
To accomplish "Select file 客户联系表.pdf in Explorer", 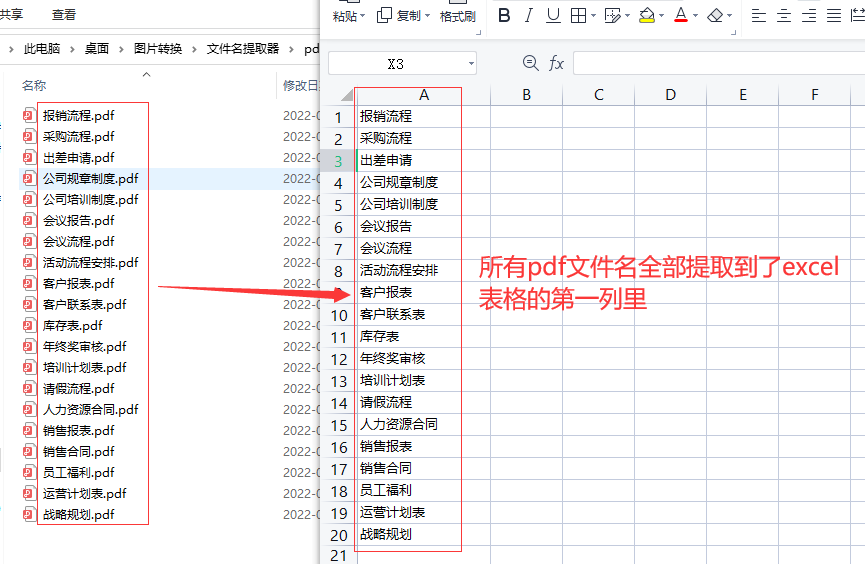I will tap(85, 305).
